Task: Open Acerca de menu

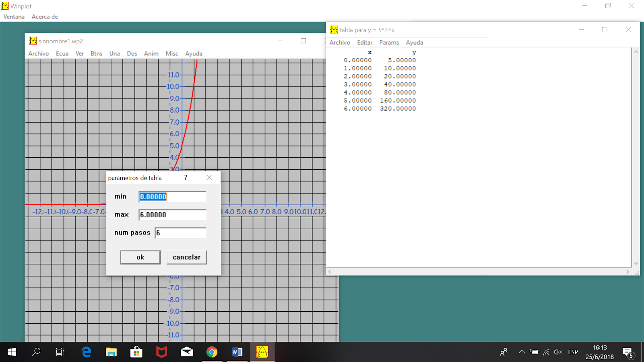Action: (45, 16)
